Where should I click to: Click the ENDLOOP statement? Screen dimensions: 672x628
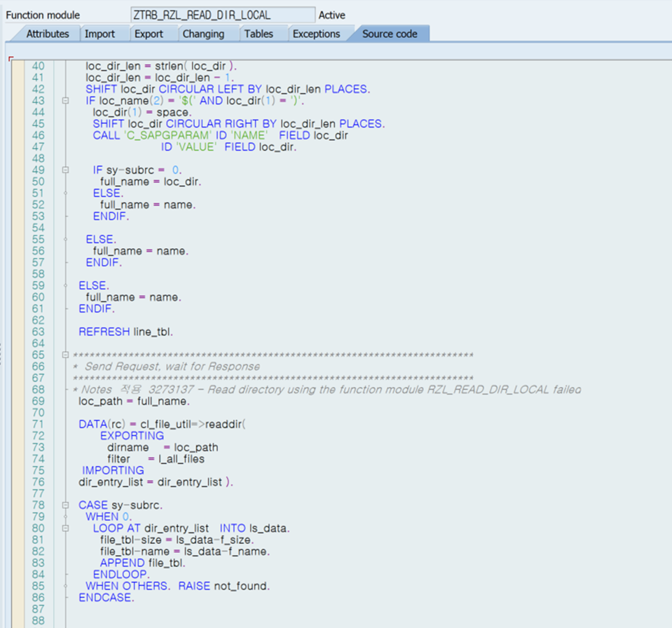click(121, 575)
